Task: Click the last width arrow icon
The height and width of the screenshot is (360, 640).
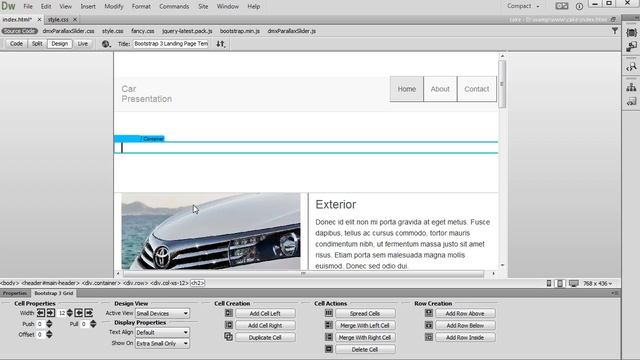Action: click(88, 313)
